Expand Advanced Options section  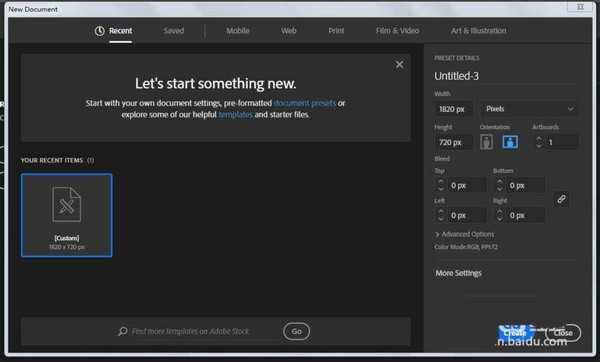pos(465,234)
